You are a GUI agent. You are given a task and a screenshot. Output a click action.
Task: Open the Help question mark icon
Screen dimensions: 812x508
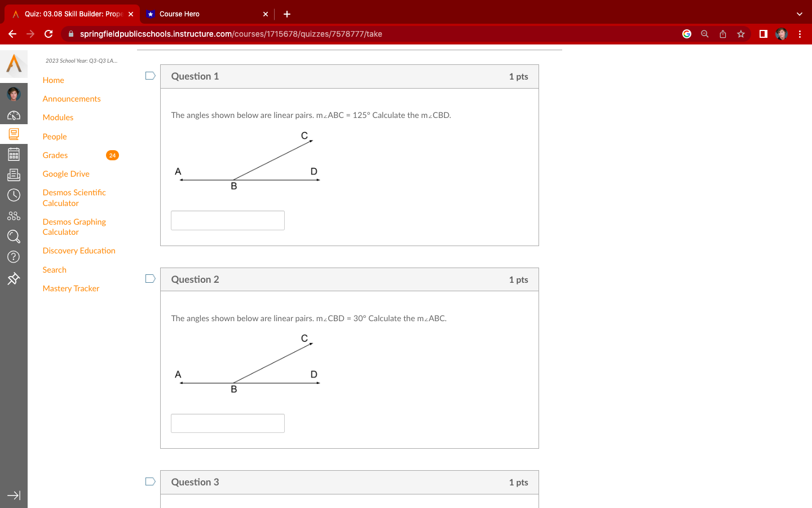click(14, 257)
